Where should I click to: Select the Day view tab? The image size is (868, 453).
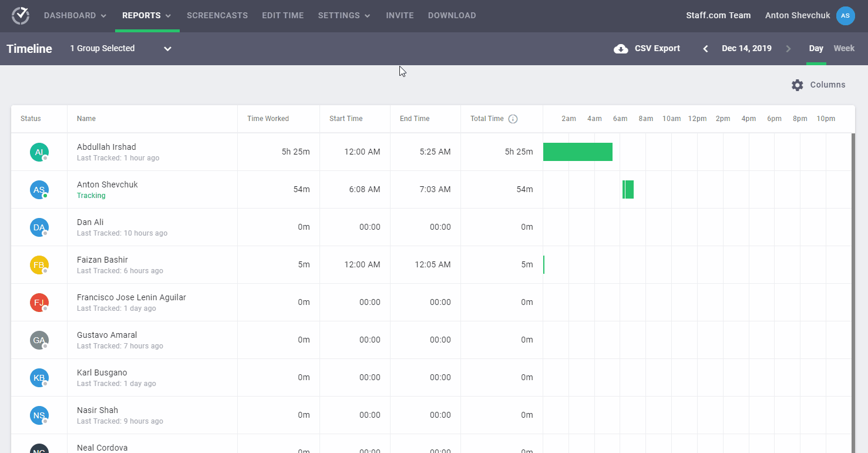click(x=816, y=48)
